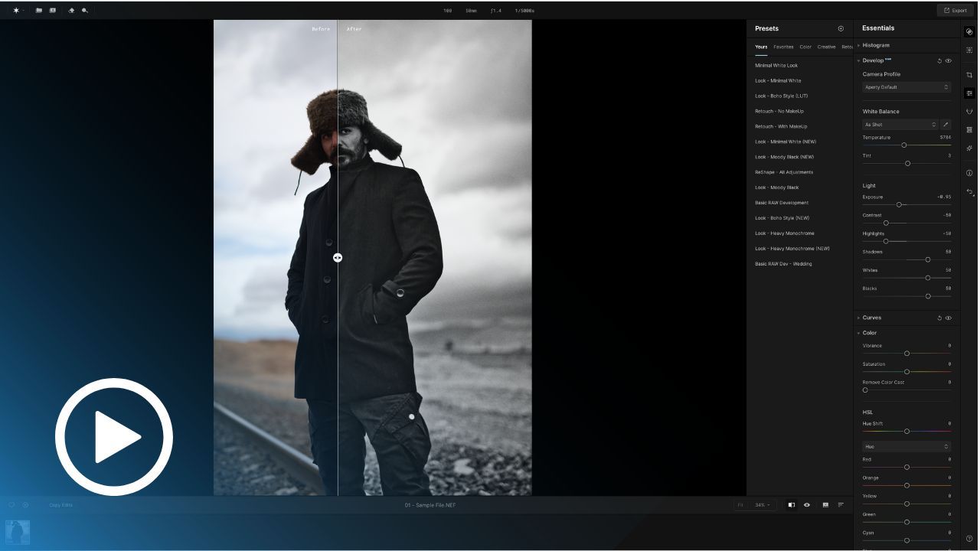Open the sort options icon in bottom bar
This screenshot has height=551, width=980.
point(841,505)
